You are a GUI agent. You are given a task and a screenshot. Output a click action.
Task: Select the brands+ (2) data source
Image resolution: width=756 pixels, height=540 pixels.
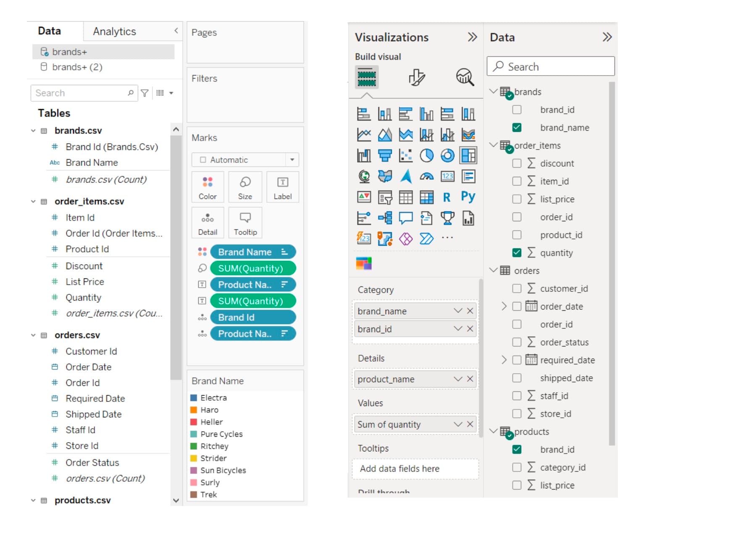(103, 67)
